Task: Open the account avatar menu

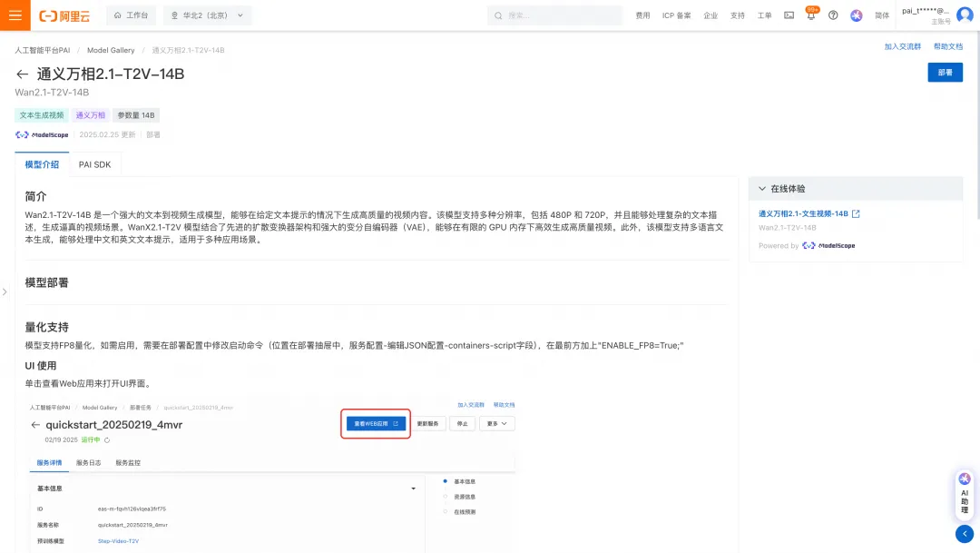Action: click(965, 15)
